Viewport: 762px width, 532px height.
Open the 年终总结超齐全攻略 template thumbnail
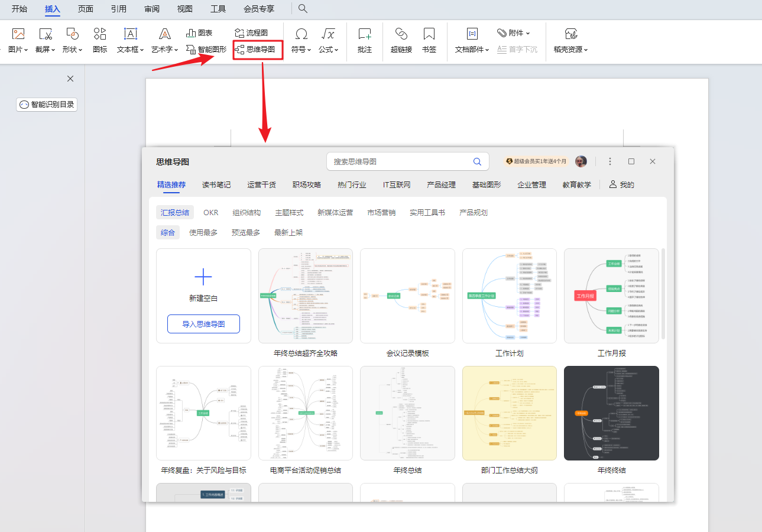(306, 296)
